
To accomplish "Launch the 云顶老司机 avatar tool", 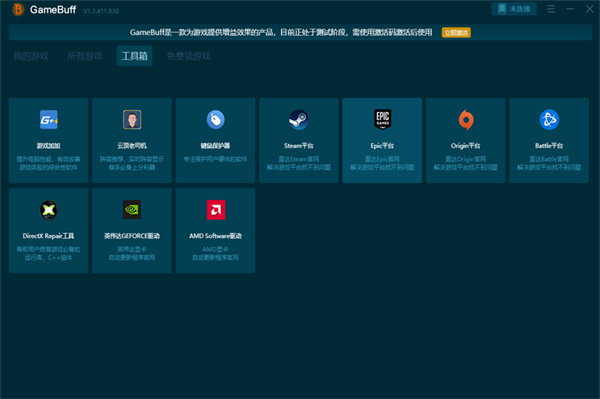I will (x=132, y=120).
